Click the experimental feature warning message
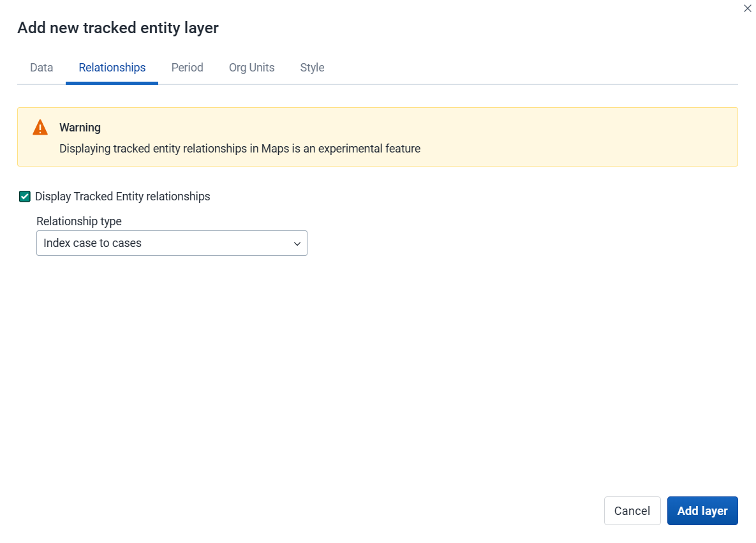 tap(240, 149)
